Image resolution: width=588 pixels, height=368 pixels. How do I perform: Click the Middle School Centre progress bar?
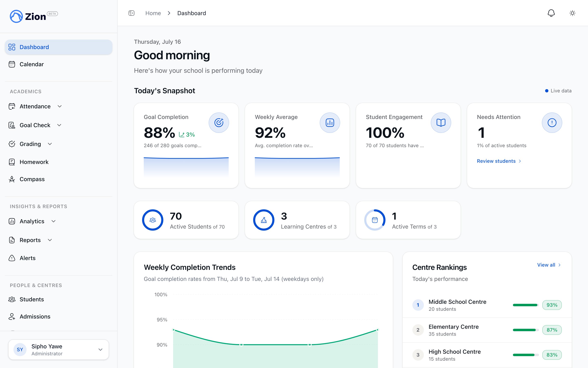pyautogui.click(x=526, y=305)
